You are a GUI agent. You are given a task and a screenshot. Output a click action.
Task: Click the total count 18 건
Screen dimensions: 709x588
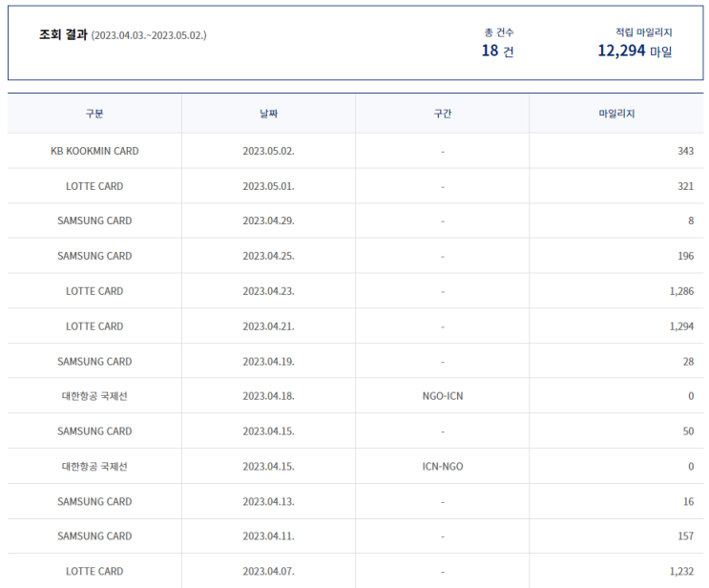click(497, 51)
